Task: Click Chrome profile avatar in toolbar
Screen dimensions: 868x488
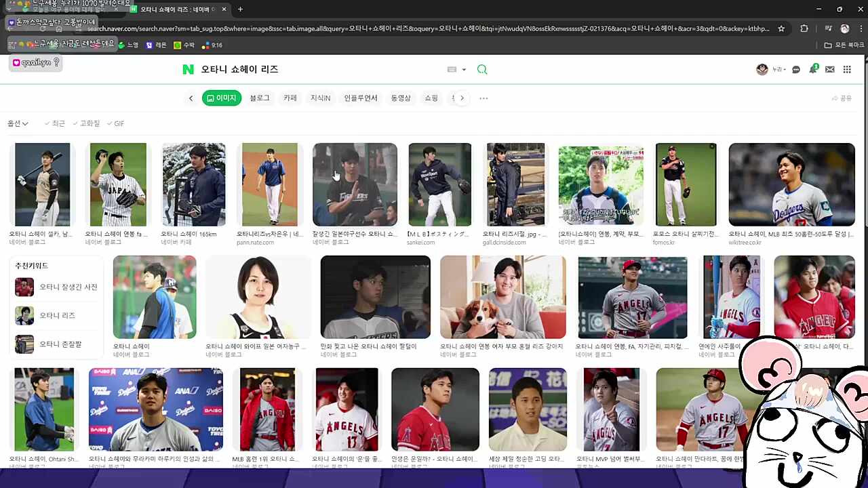Action: (x=844, y=28)
